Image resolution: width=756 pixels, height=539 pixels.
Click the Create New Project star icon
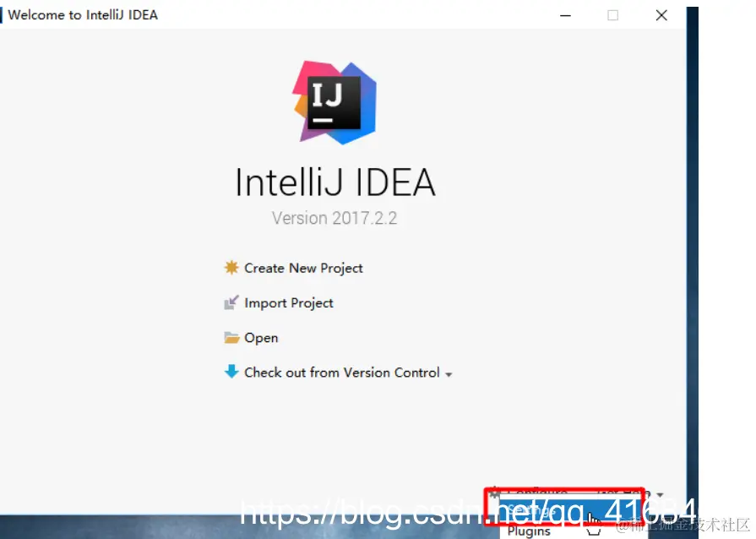click(231, 268)
